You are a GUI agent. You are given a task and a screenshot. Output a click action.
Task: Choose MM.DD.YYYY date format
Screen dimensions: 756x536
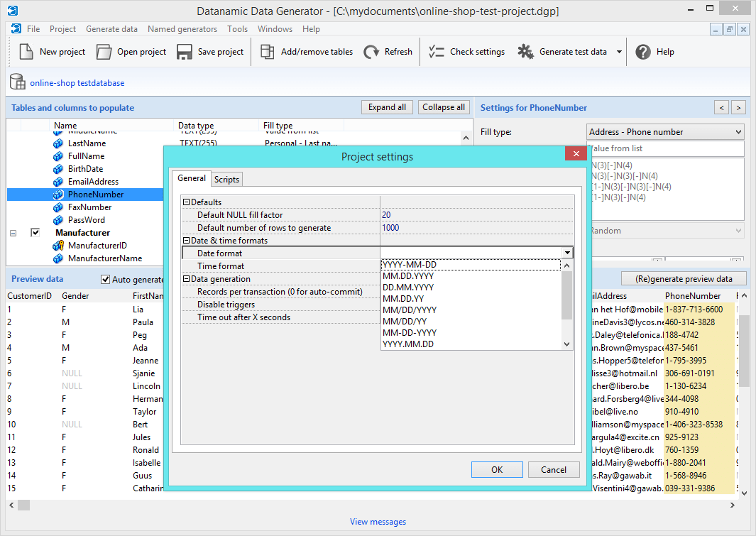(471, 276)
